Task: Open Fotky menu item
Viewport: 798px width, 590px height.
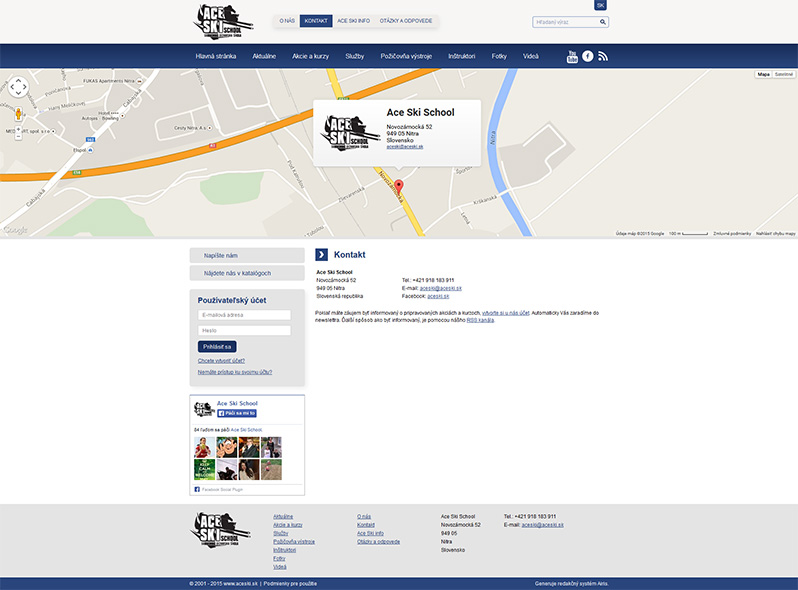Action: click(499, 57)
